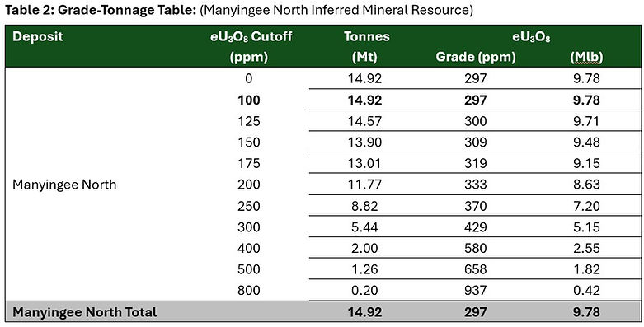Image resolution: width=644 pixels, height=327 pixels.
Task: Click grade value '333'
Action: click(x=476, y=185)
